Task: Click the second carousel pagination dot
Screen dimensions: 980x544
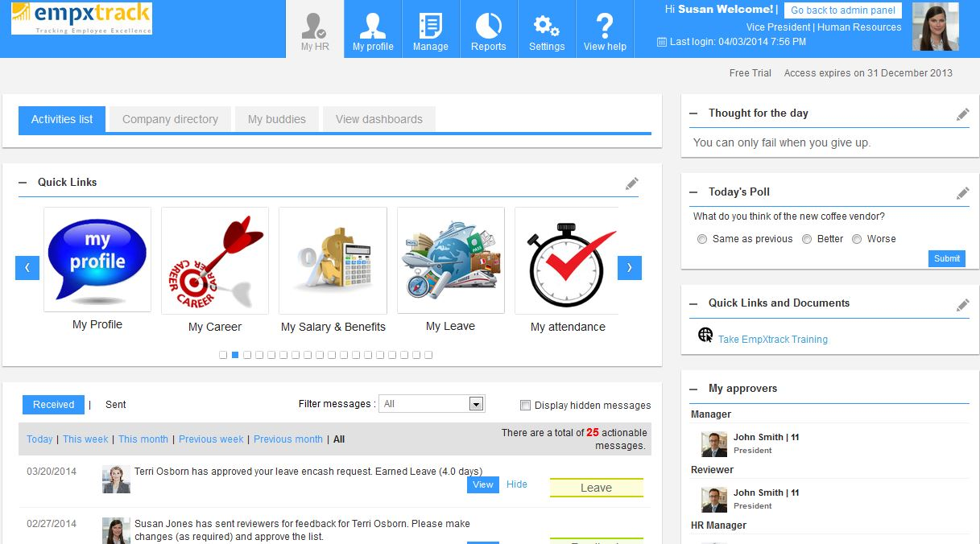Action: 234,354
